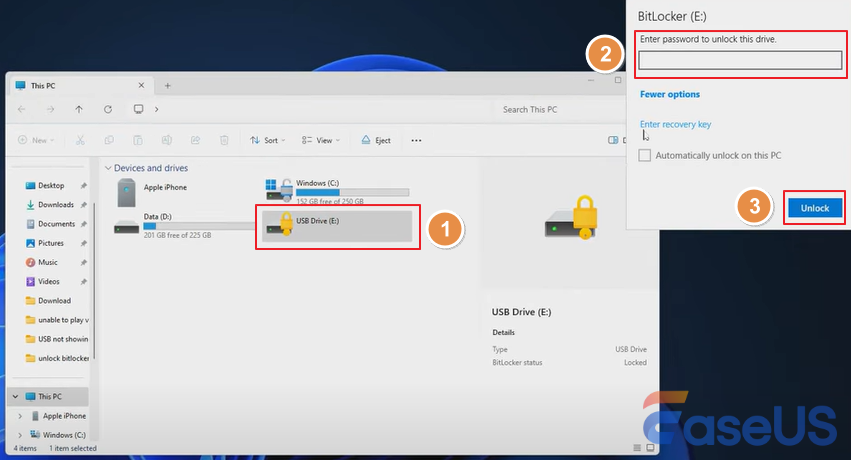Collapse the Devices and drives group
Image resolution: width=851 pixels, height=460 pixels.
107,168
